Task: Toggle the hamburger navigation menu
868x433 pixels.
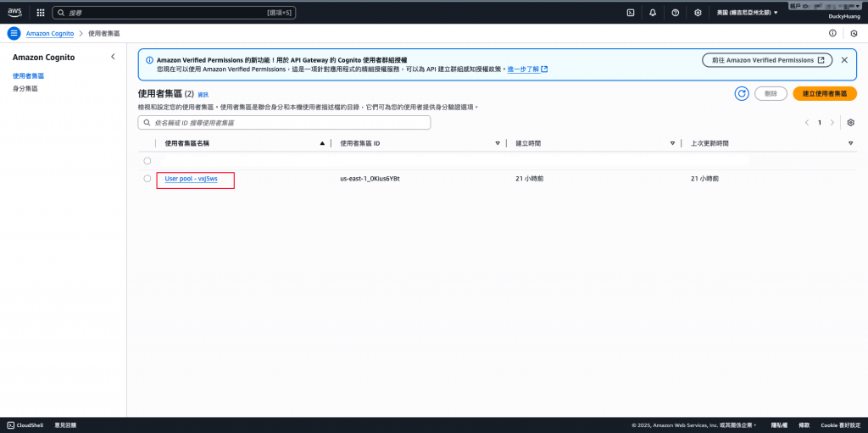Action: click(14, 33)
